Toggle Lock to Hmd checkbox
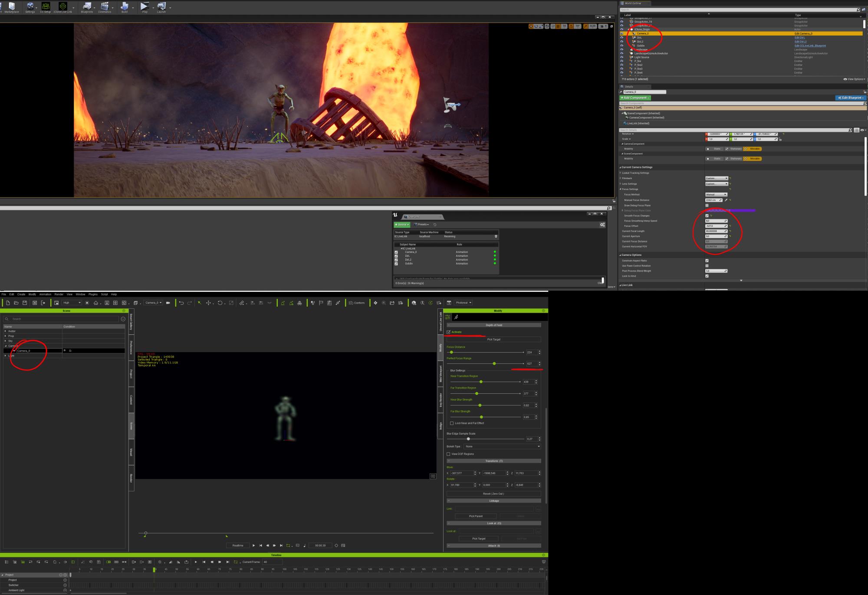The width and height of the screenshot is (868, 595). [x=707, y=276]
